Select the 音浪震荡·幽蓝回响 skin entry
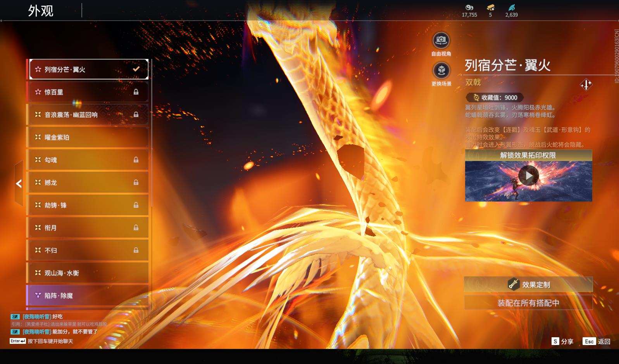Viewport: 619px width, 364px height. 89,115
